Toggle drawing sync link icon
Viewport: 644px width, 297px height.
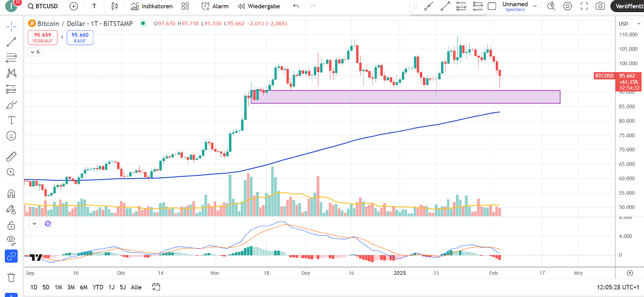coord(11,256)
